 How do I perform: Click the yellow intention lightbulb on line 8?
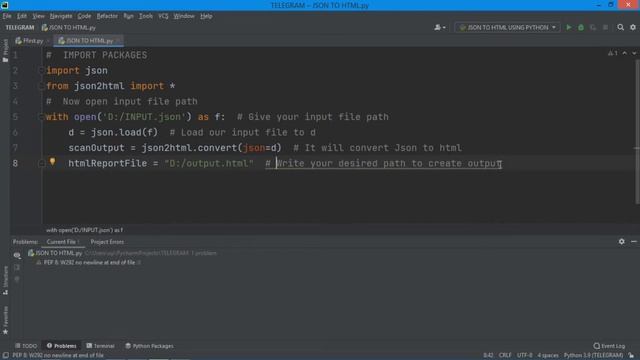coord(52,162)
